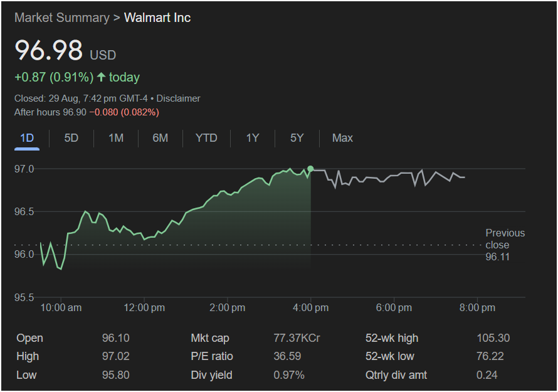Go to Market Summary breadcrumb link
This screenshot has height=392, width=558.
62,18
